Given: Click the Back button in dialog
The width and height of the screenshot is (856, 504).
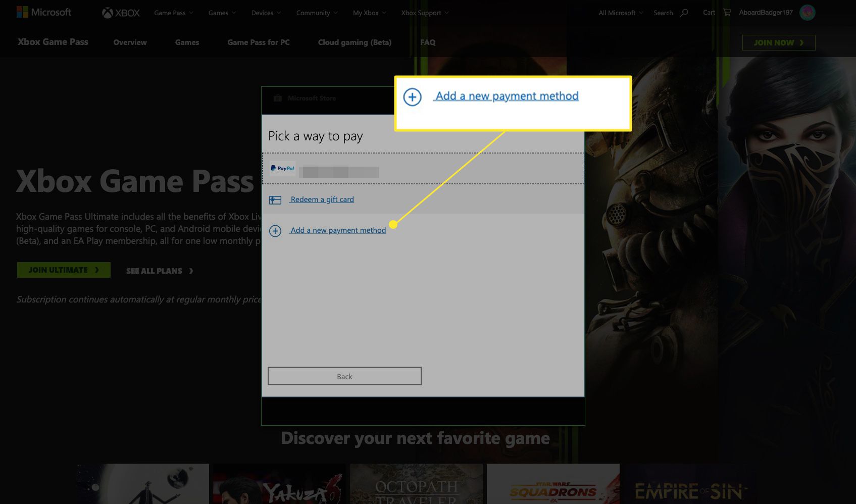Looking at the screenshot, I should click(344, 376).
